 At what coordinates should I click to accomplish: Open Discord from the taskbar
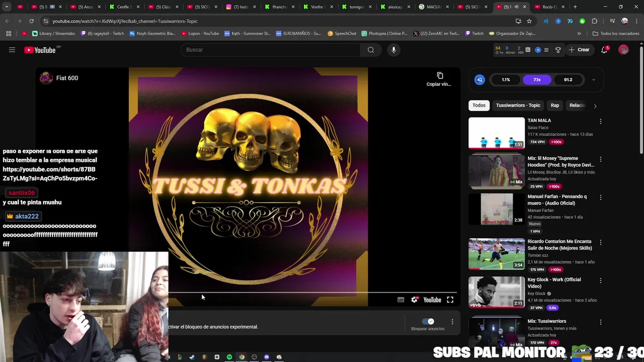coord(267,357)
